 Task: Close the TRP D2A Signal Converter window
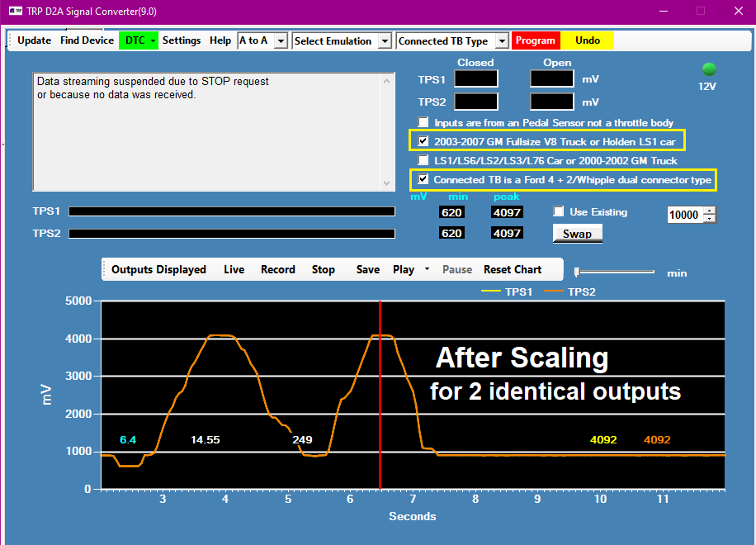point(738,11)
